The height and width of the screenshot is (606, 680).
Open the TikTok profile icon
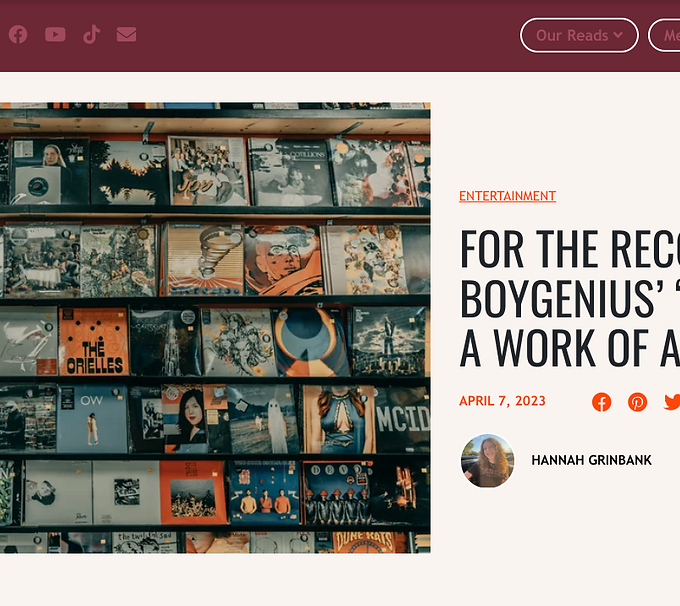point(92,34)
